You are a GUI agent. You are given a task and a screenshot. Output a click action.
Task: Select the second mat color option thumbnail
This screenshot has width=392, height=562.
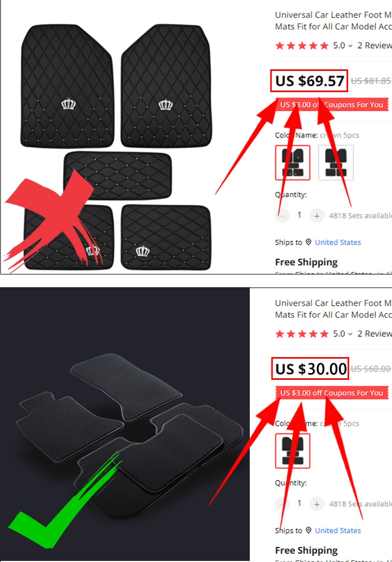336,162
